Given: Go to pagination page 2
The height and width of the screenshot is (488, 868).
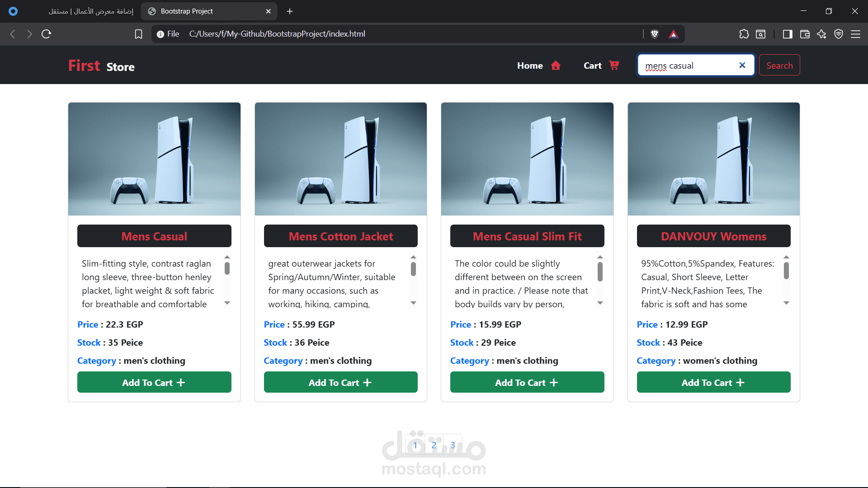Looking at the screenshot, I should 434,445.
